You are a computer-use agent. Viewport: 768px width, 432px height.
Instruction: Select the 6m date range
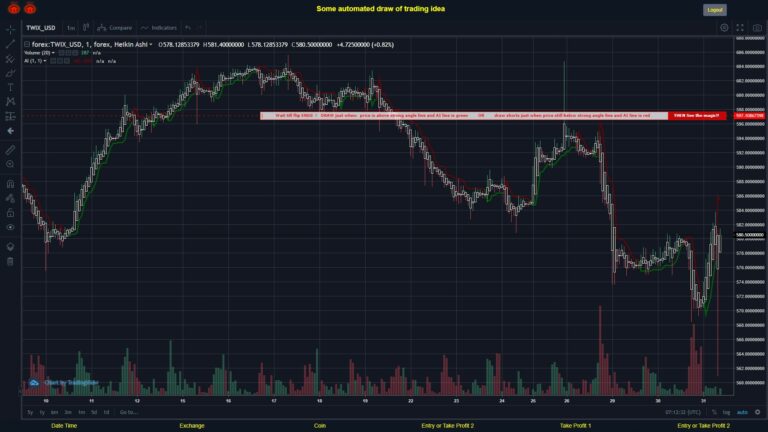(54, 412)
